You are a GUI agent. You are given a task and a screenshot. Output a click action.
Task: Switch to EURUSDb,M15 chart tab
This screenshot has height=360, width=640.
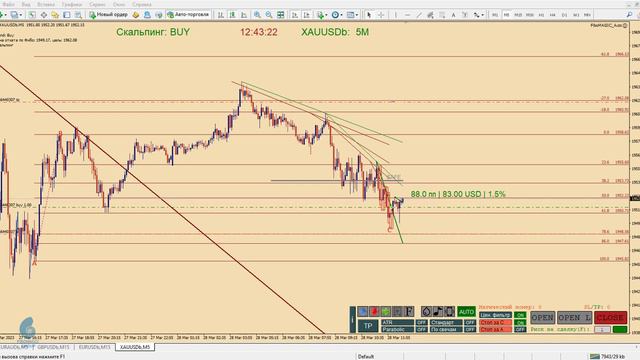pos(94,347)
